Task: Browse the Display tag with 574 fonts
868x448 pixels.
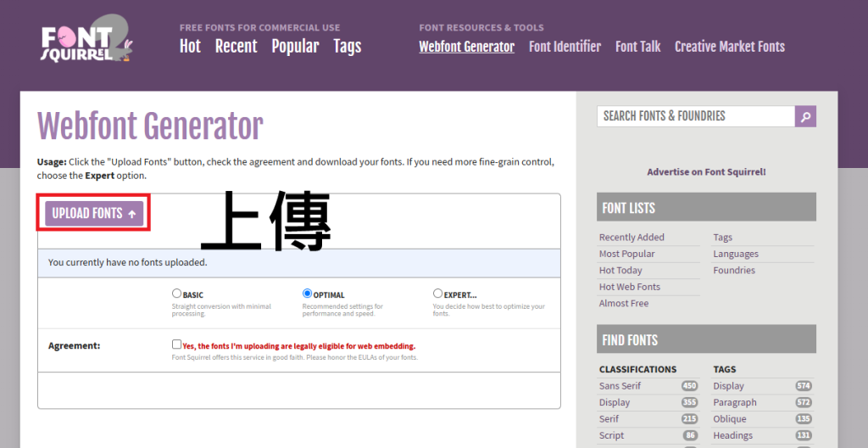Action: click(x=728, y=386)
